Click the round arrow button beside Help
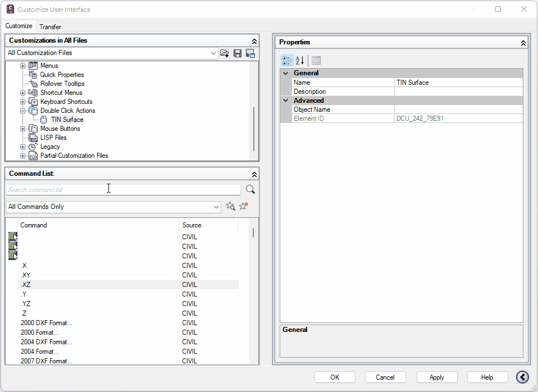This screenshot has width=538, height=392. pos(523,377)
